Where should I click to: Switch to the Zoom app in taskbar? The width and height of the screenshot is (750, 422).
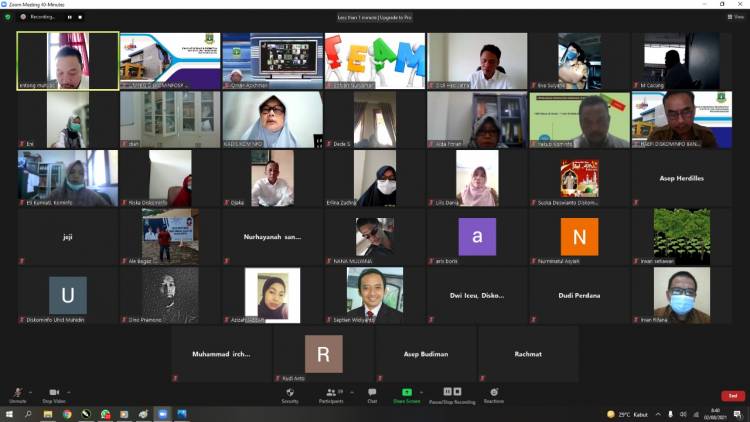pyautogui.click(x=163, y=414)
